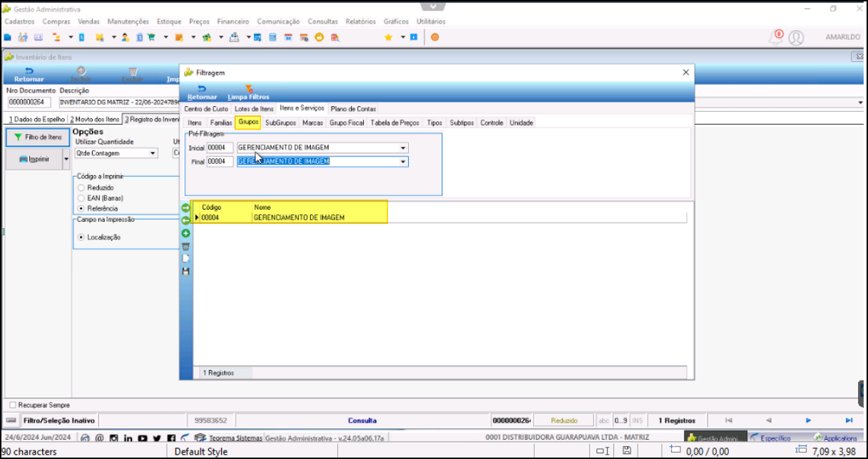This screenshot has height=459, width=868.
Task: Click the Facebook icon in footer
Action: [x=171, y=438]
